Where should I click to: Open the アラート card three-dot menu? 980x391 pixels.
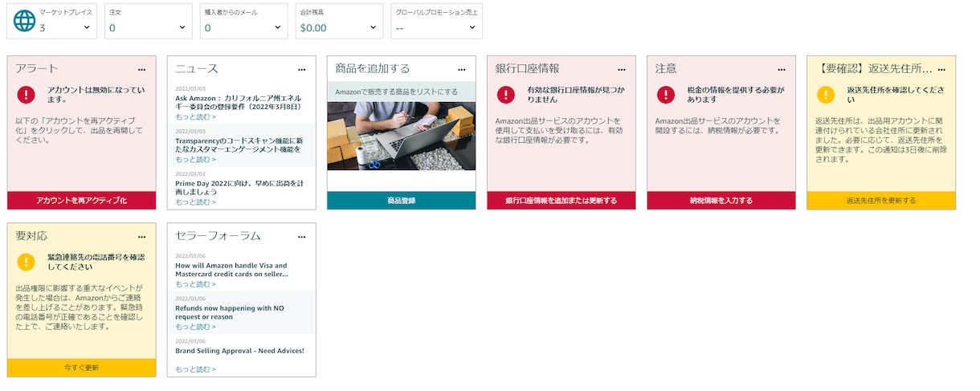coord(142,70)
